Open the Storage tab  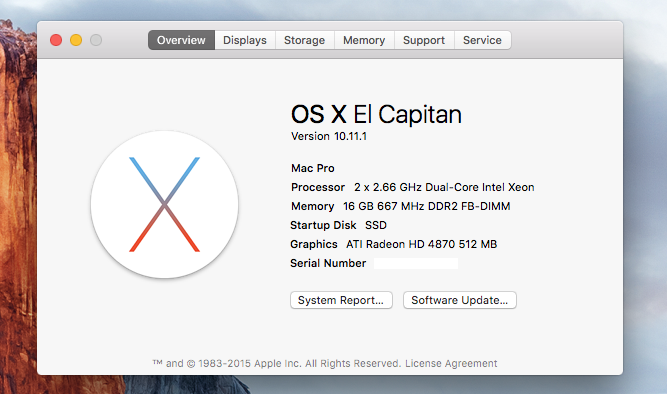coord(305,40)
